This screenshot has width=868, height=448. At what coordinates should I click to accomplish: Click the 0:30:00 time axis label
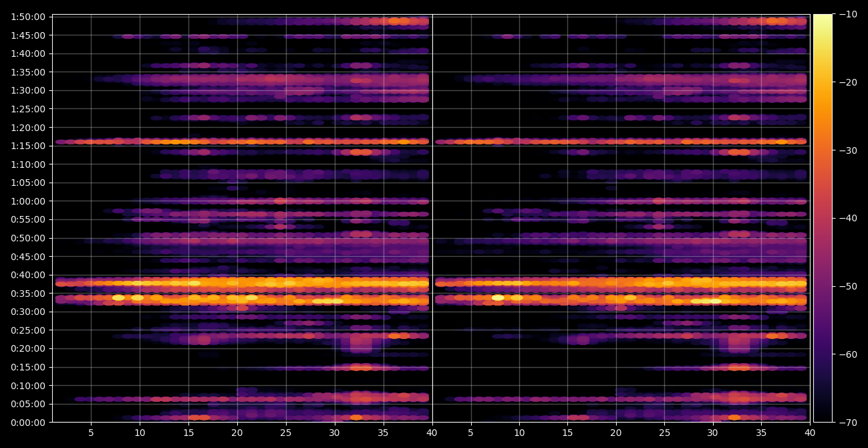[28, 312]
